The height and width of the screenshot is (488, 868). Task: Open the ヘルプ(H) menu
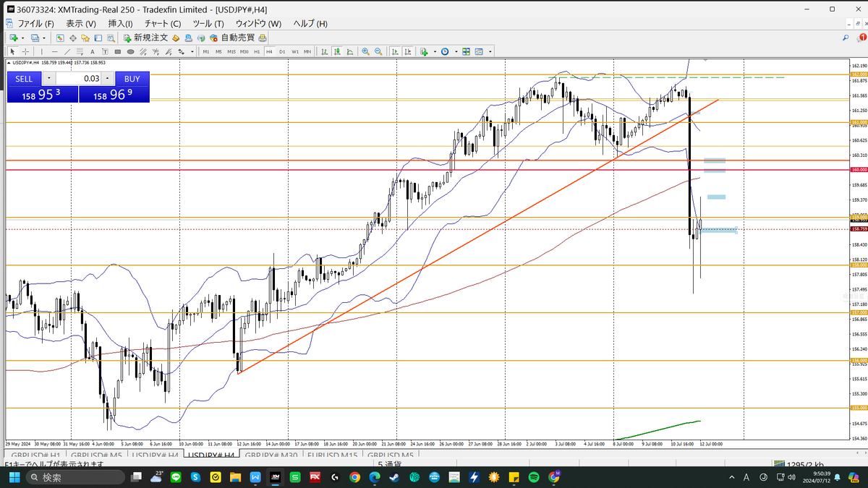pos(310,23)
